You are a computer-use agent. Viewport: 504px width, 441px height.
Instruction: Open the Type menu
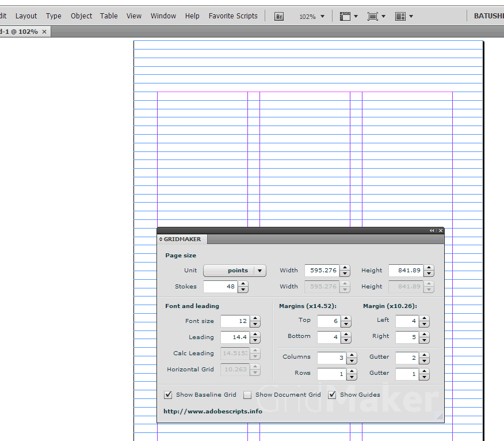pyautogui.click(x=54, y=16)
